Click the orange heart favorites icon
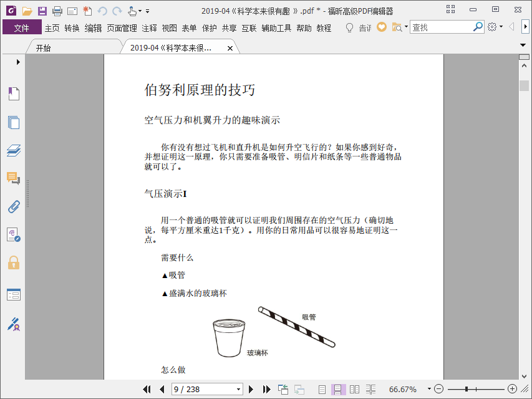The height and width of the screenshot is (399, 532). coord(382,27)
